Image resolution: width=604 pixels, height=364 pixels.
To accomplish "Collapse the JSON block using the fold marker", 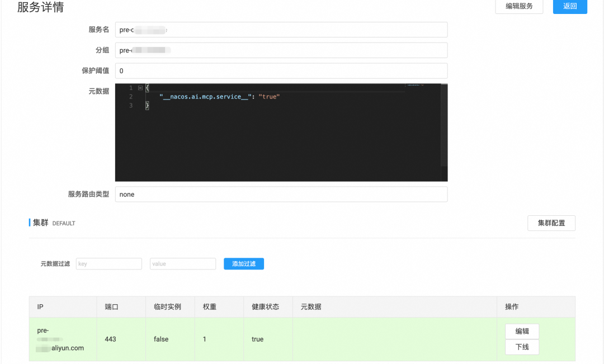I will pos(139,87).
